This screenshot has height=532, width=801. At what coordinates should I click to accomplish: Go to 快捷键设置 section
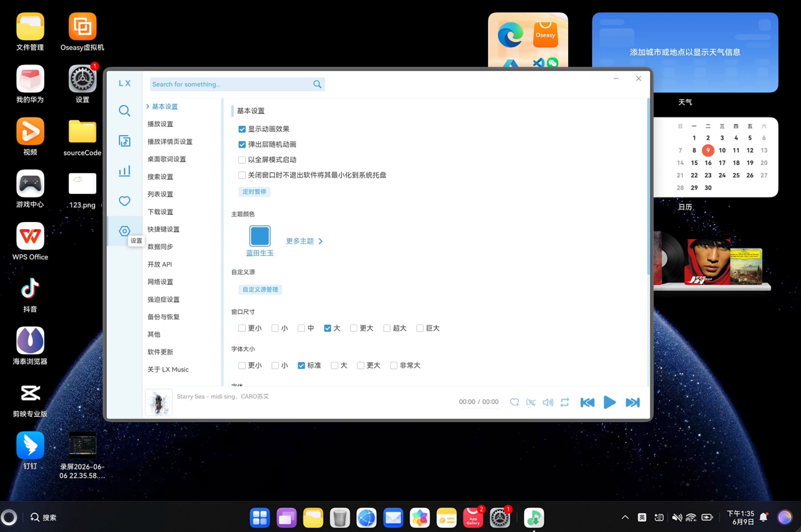pos(163,229)
